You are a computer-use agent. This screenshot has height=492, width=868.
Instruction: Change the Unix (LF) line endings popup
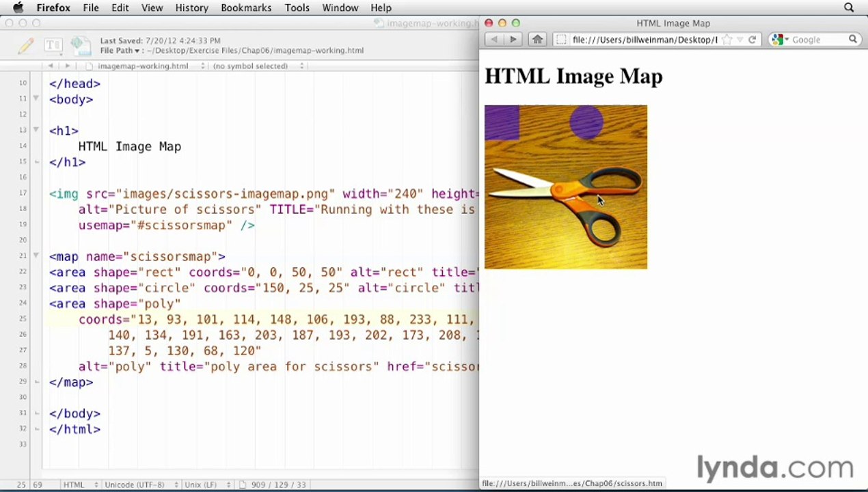tap(208, 484)
